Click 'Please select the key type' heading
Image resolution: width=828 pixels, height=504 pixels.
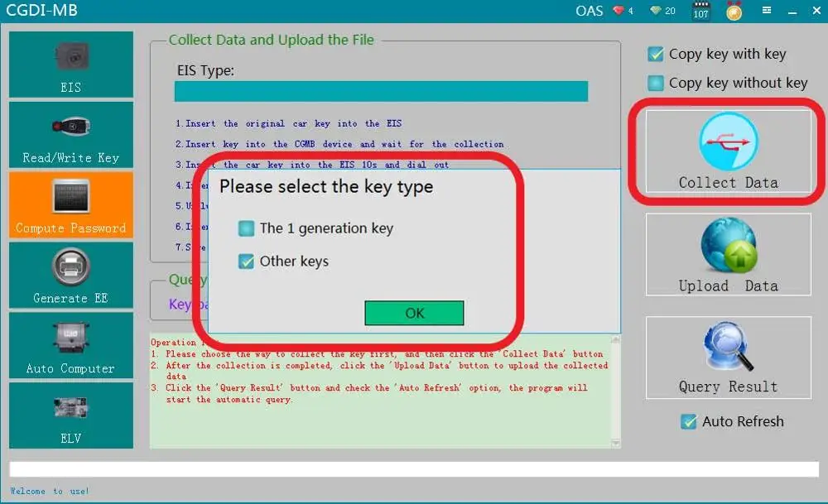pyautogui.click(x=326, y=187)
